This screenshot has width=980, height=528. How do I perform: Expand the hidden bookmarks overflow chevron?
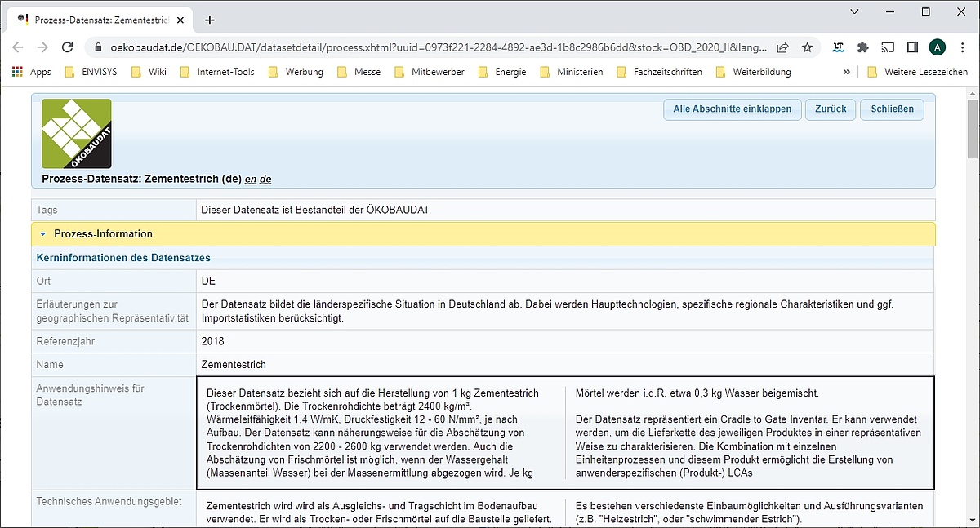pyautogui.click(x=846, y=72)
